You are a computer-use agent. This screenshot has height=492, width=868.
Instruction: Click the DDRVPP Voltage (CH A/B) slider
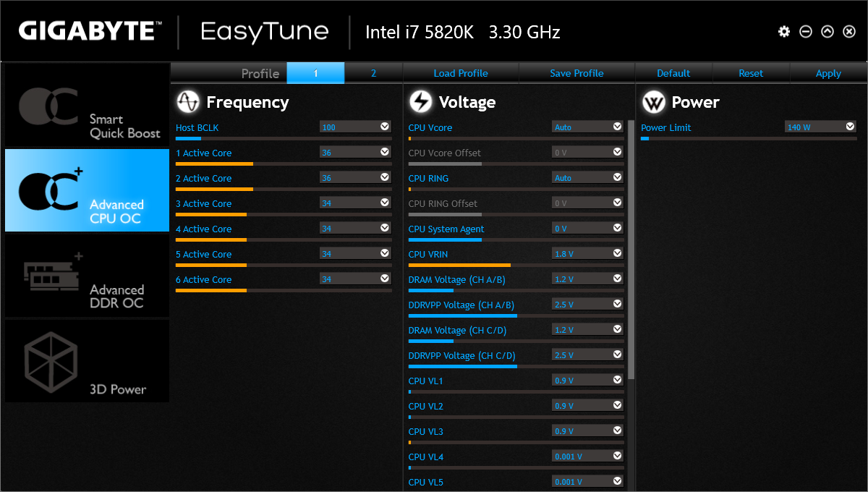[x=516, y=315]
